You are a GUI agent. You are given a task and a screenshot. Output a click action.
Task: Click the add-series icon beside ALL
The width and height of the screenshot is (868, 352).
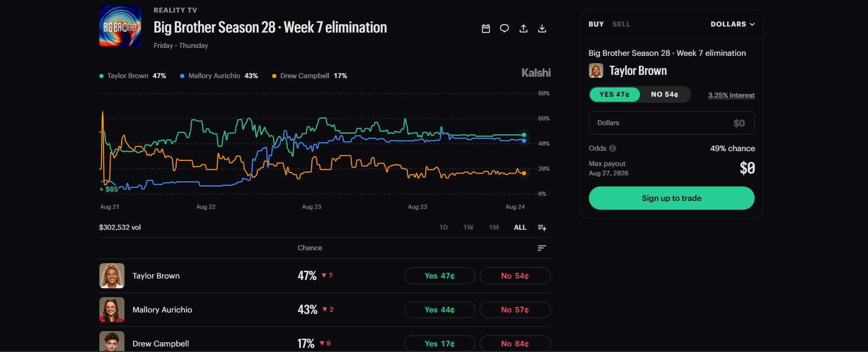click(542, 227)
